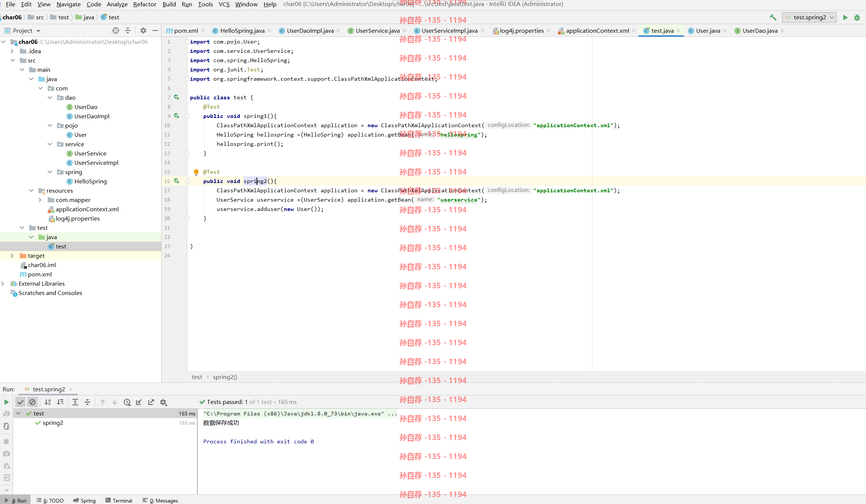Open the Analyze menu
Viewport: 866px width, 504px height.
point(117,4)
